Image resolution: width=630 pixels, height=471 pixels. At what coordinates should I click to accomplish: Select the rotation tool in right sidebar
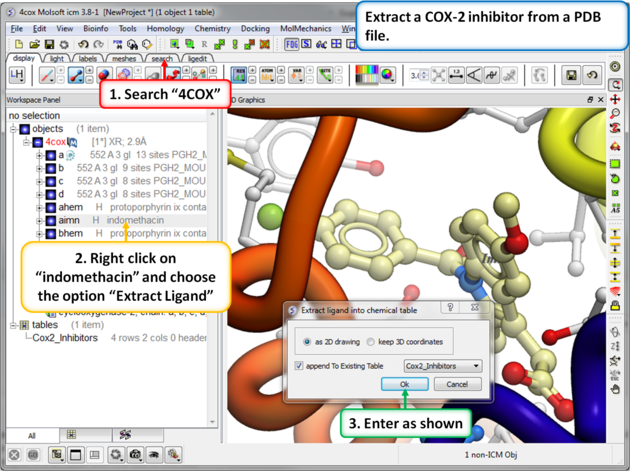pyautogui.click(x=615, y=85)
